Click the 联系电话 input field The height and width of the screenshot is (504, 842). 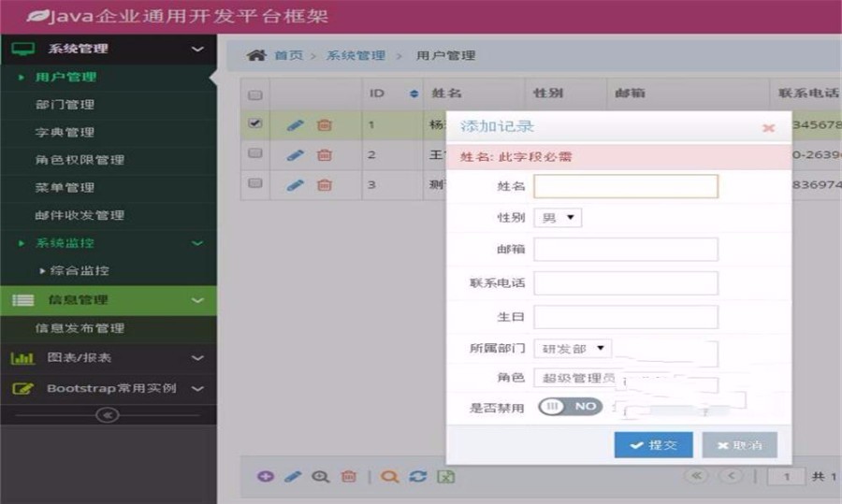click(x=626, y=283)
